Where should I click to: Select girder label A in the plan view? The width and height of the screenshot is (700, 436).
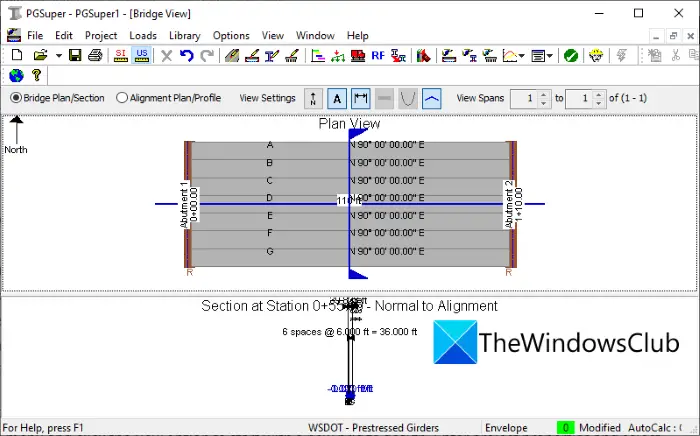tap(270, 145)
